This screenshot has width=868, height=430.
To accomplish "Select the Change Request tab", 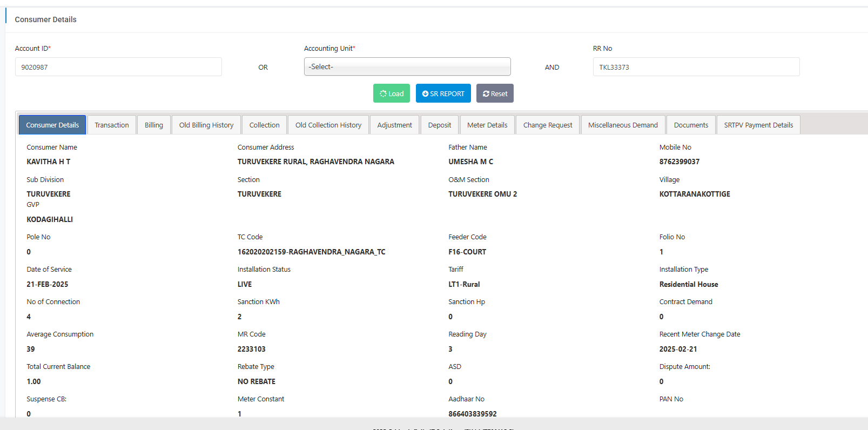I will point(548,125).
